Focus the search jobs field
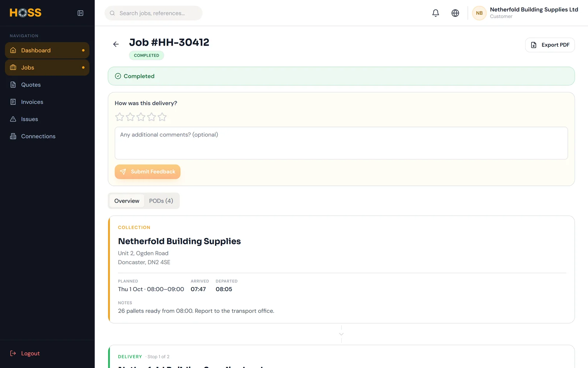 point(154,13)
